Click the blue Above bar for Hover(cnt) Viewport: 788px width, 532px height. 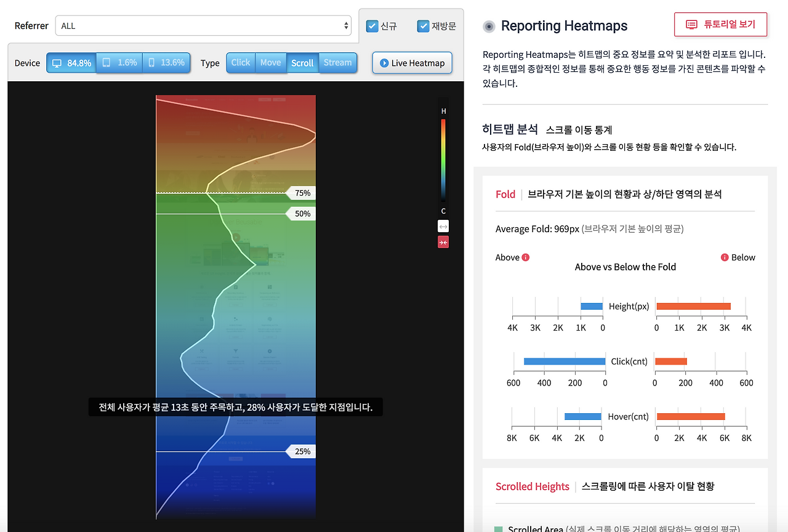coord(583,417)
